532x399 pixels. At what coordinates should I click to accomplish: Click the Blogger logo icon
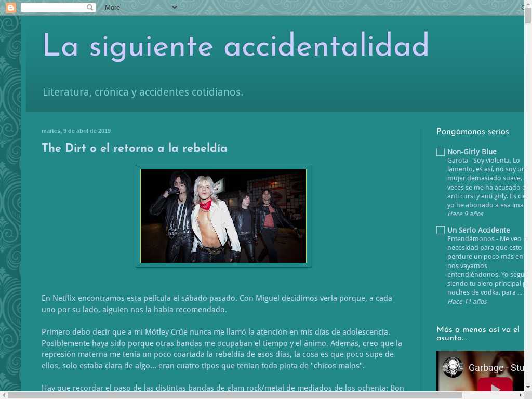(x=10, y=7)
